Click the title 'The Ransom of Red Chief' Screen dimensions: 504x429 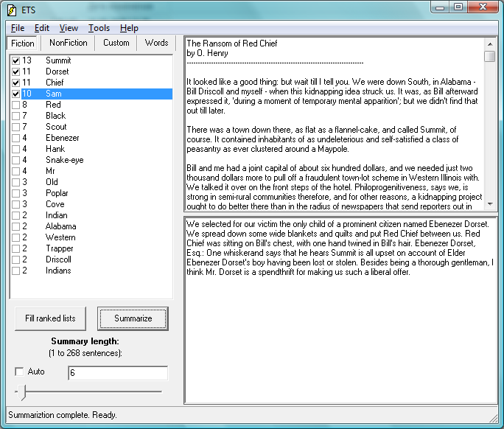pyautogui.click(x=232, y=43)
